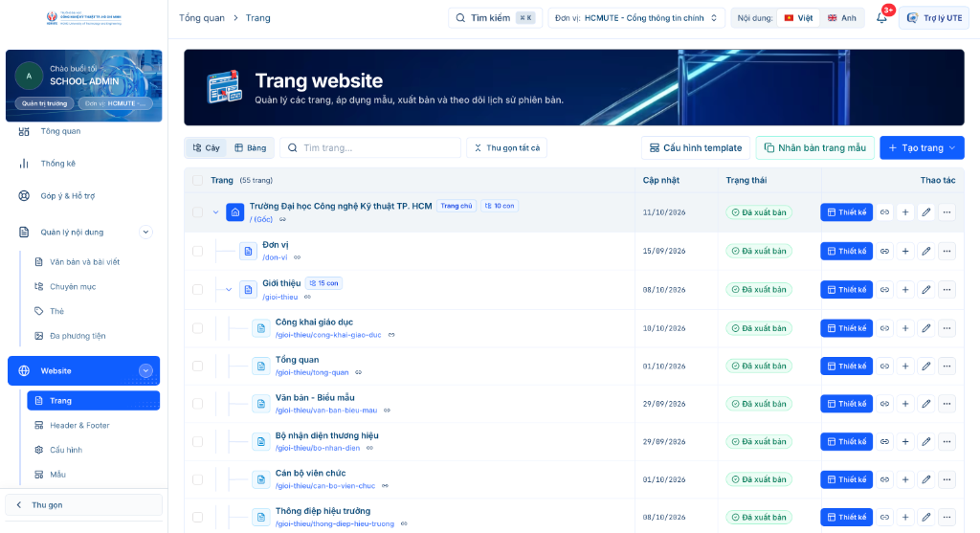The width and height of the screenshot is (980, 533).
Task: Click the home icon of root page
Action: point(235,212)
